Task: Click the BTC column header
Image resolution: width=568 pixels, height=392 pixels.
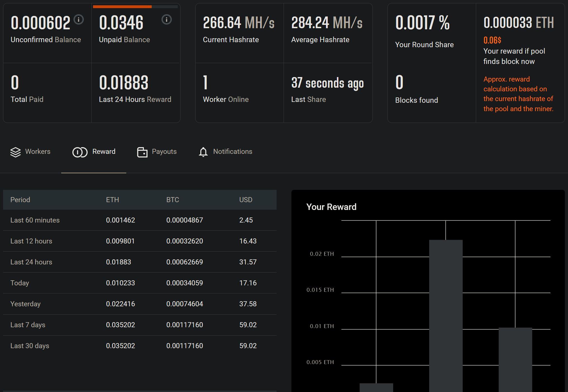Action: click(173, 200)
